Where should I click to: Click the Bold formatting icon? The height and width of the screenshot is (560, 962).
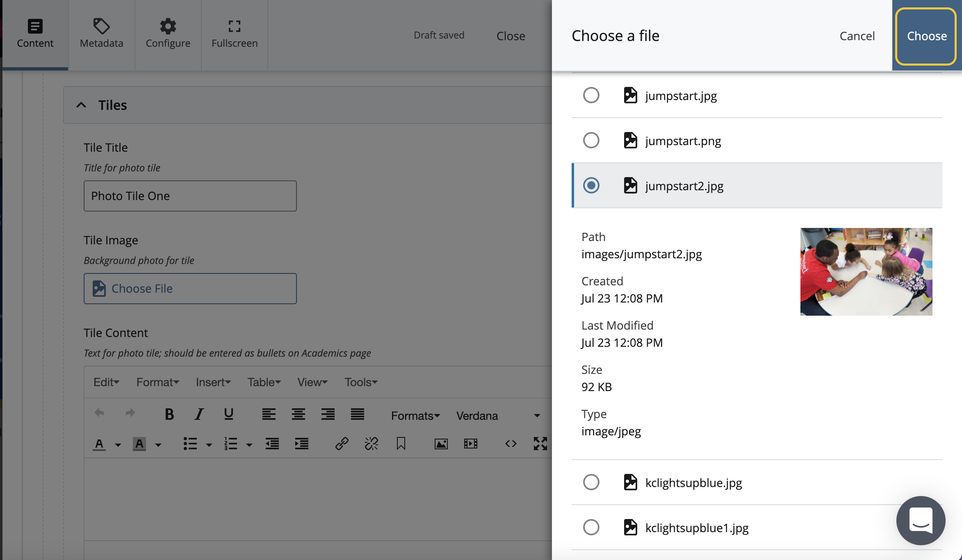[x=169, y=414]
